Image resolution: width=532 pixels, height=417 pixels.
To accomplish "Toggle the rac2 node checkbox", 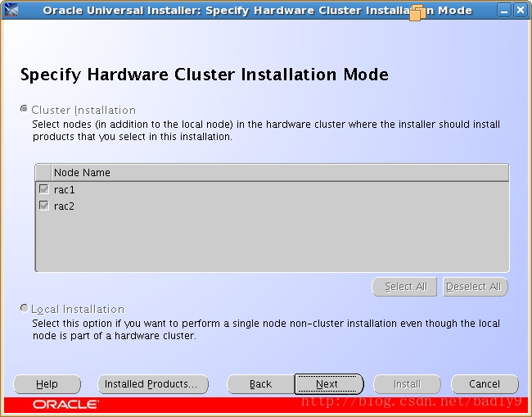I will [44, 206].
